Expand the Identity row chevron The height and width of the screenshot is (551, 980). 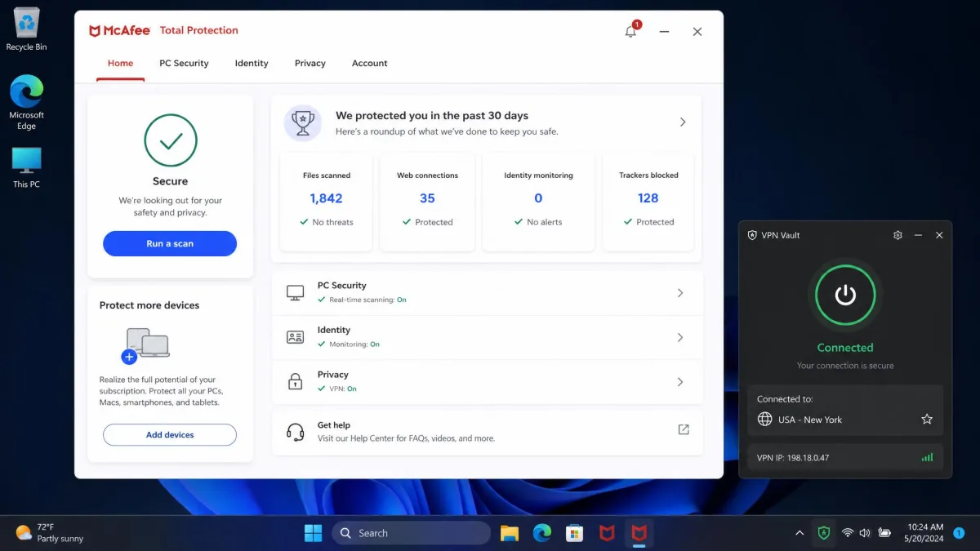pos(680,337)
